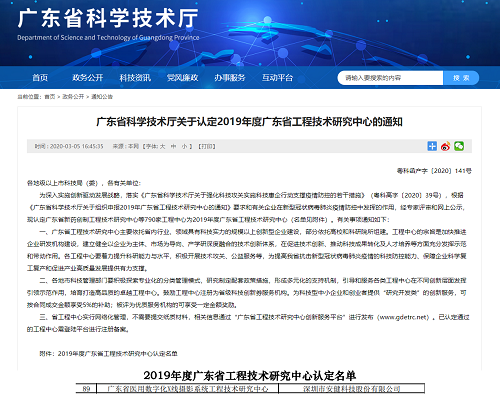This screenshot has height=407, width=500.
Task: Set font size to 中
Action: click(173, 146)
